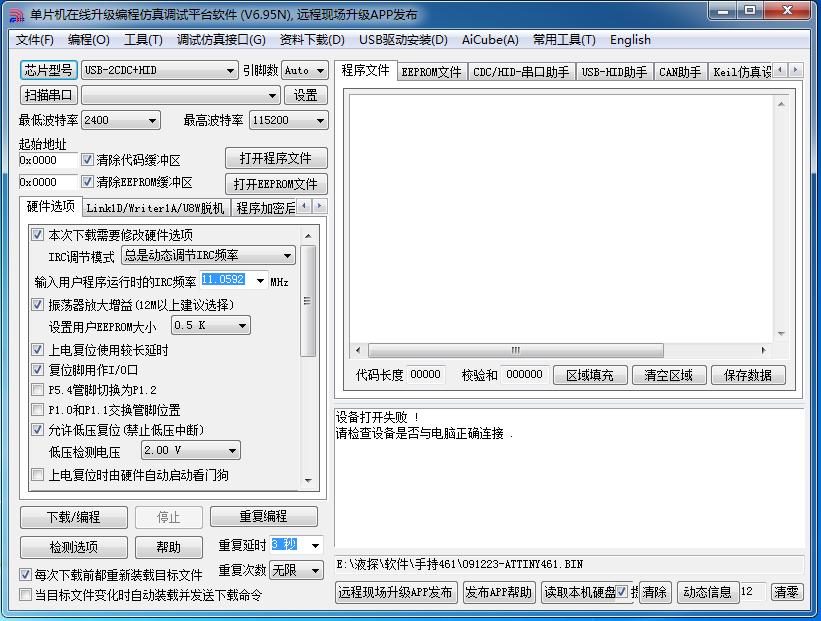Click the 重复编程 button
This screenshot has width=821, height=621.
coord(263,517)
